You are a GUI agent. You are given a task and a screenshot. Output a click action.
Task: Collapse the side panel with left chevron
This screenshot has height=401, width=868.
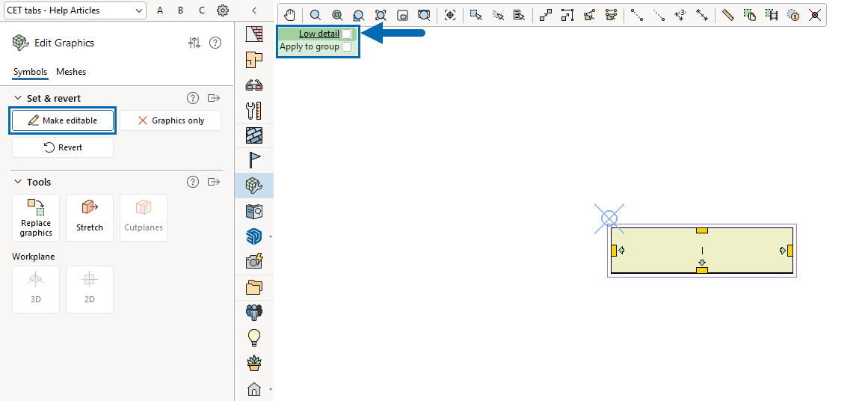coord(254,10)
